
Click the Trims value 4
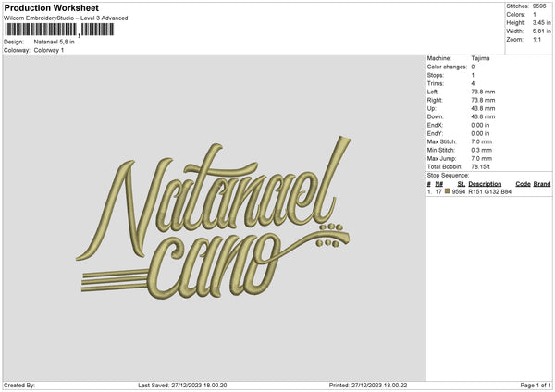click(473, 83)
